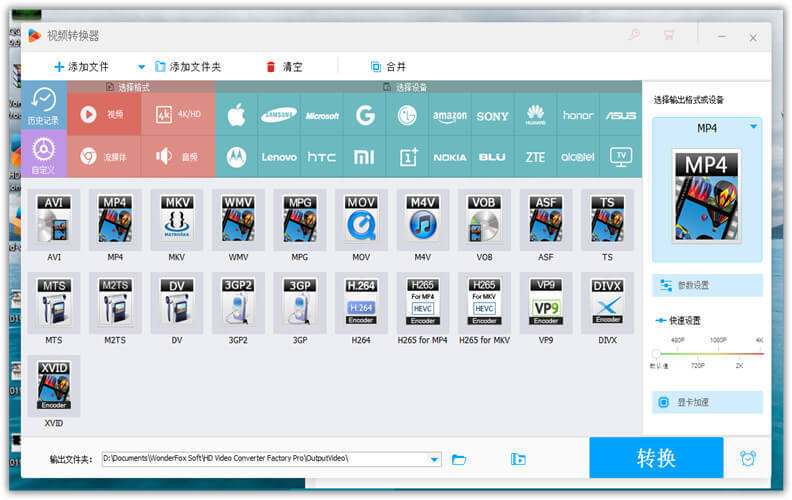Browse for output folder icon
The height and width of the screenshot is (500, 792).
click(x=459, y=459)
